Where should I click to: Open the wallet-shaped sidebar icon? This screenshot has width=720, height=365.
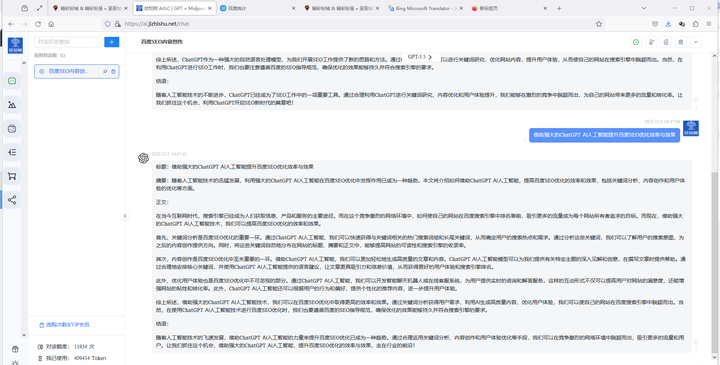click(12, 129)
